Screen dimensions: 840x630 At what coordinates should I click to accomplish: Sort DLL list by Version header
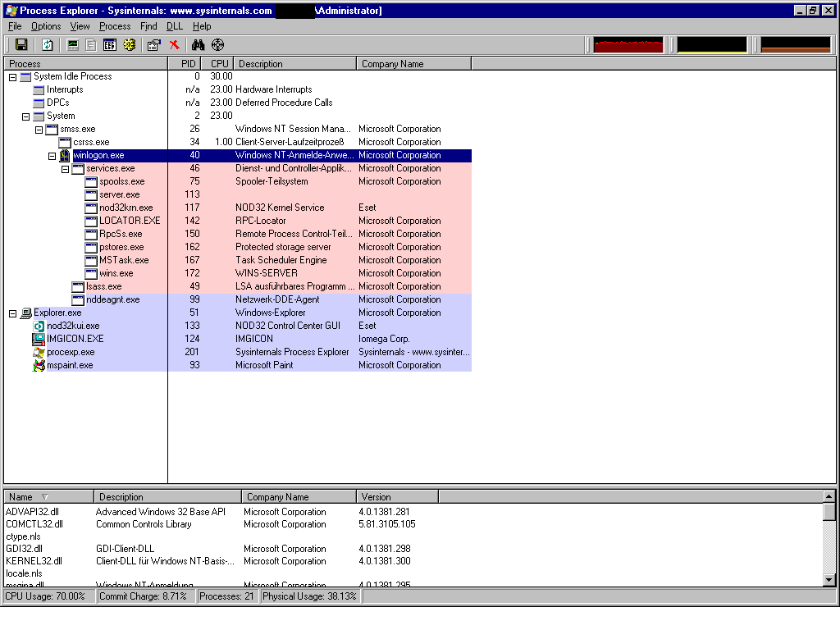tap(398, 496)
